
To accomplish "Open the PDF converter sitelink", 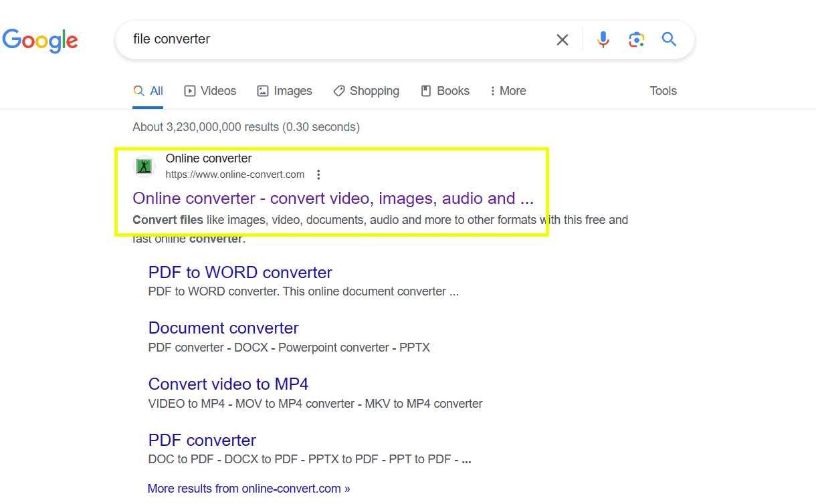I will (202, 440).
